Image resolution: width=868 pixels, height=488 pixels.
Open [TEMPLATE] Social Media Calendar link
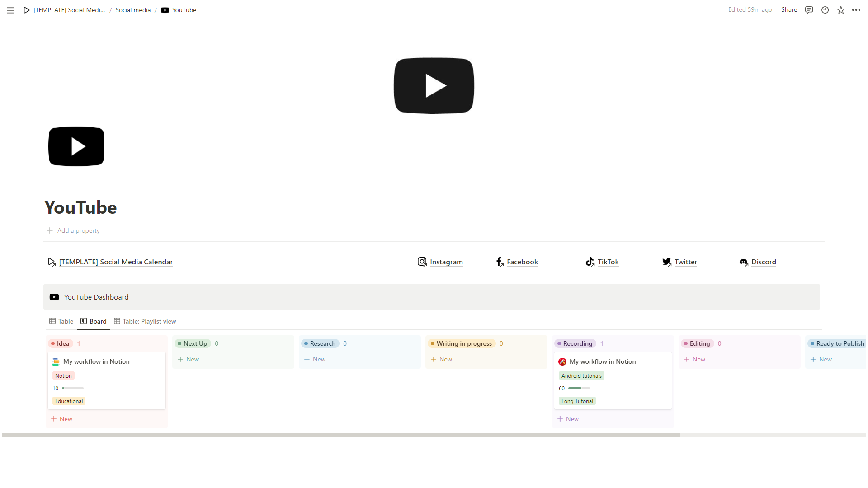(x=116, y=262)
